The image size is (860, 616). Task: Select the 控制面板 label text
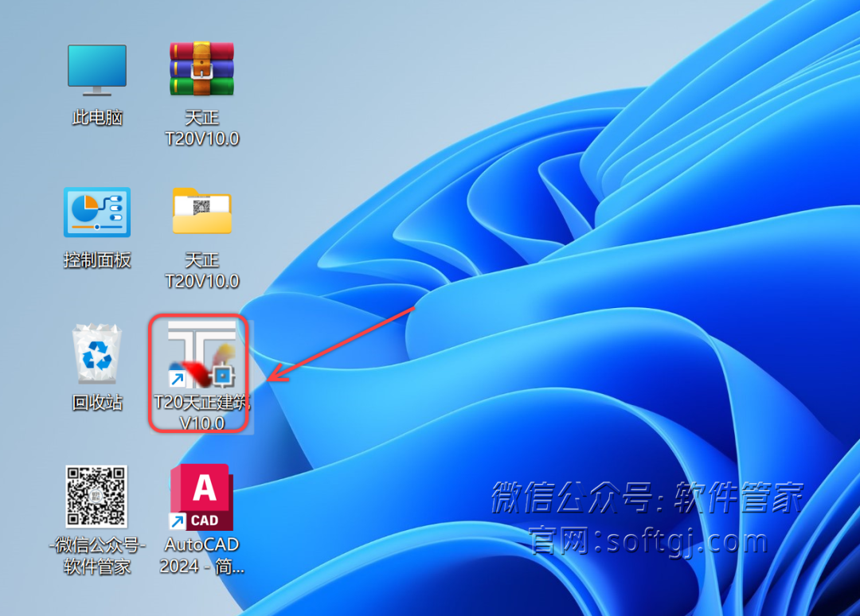pyautogui.click(x=96, y=259)
